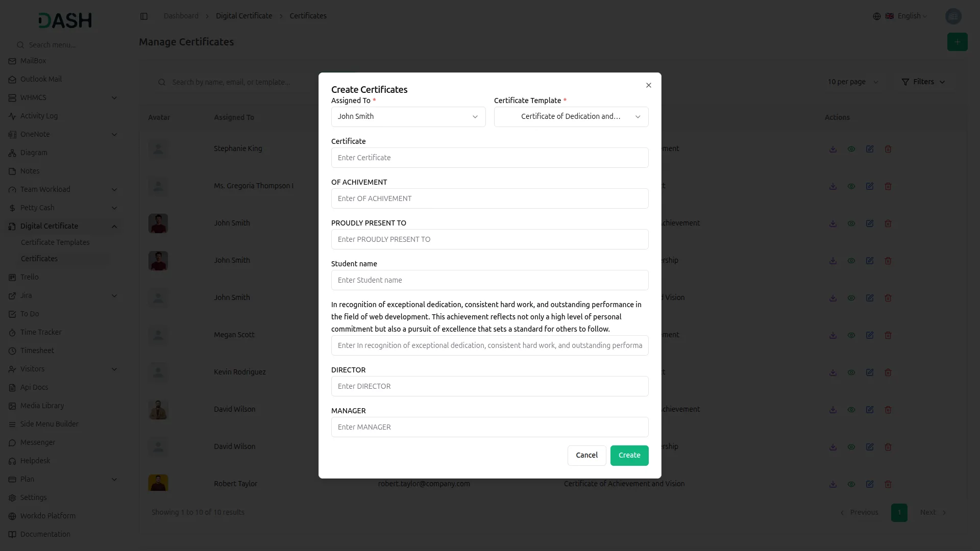Image resolution: width=980 pixels, height=551 pixels.
Task: View Stephanie King's certificate with eye icon
Action: point(851,149)
